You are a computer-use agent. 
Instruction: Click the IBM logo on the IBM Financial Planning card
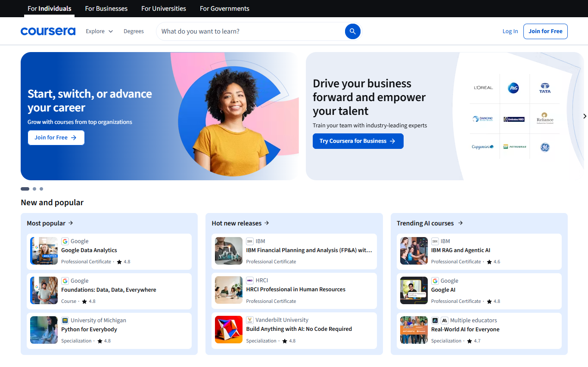coord(250,241)
